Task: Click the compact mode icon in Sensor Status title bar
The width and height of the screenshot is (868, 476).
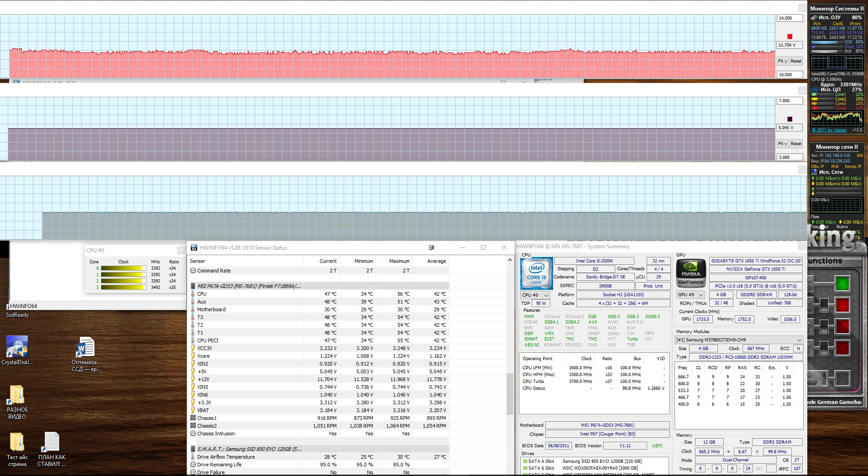Action: coord(431,247)
